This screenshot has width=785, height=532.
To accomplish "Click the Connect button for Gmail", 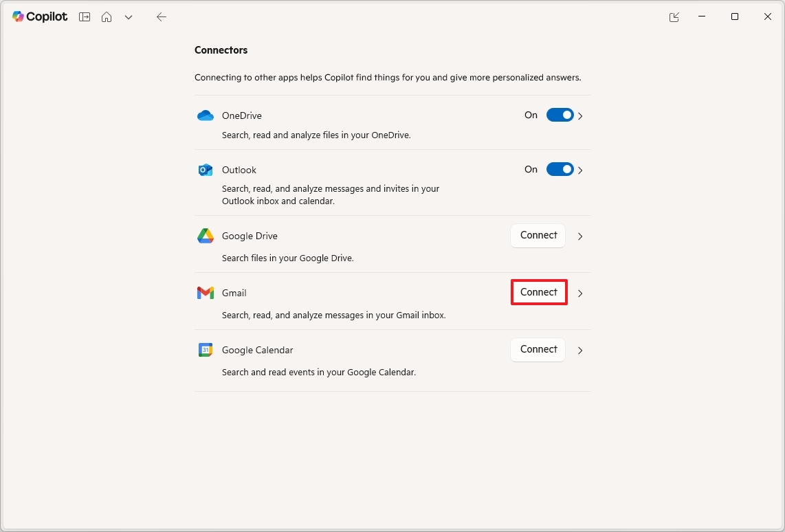I will pos(538,292).
